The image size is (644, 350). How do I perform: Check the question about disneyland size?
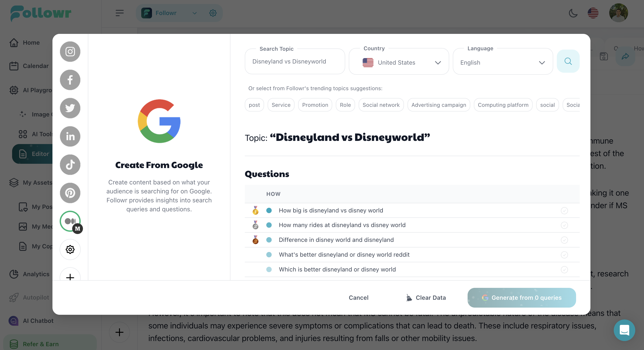pyautogui.click(x=564, y=210)
